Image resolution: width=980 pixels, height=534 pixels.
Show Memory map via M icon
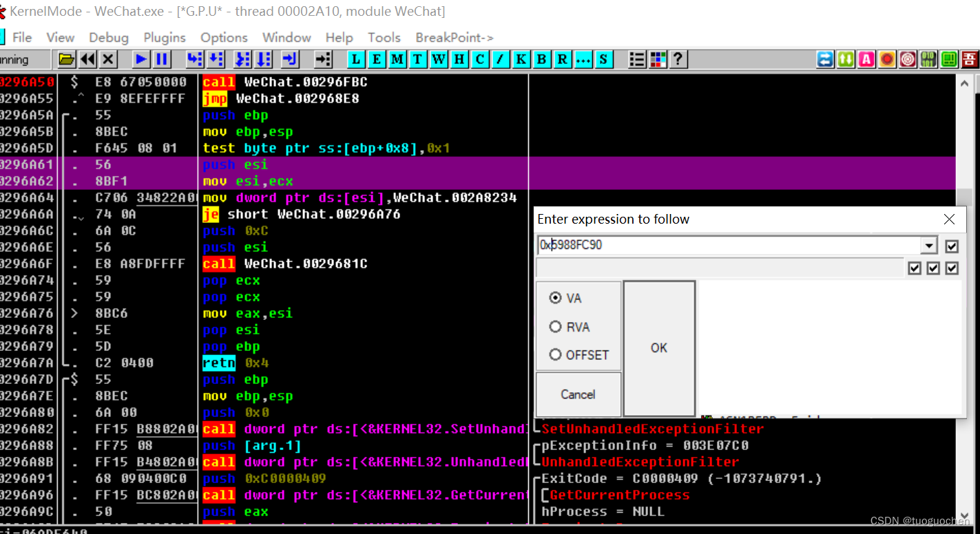[x=397, y=59]
